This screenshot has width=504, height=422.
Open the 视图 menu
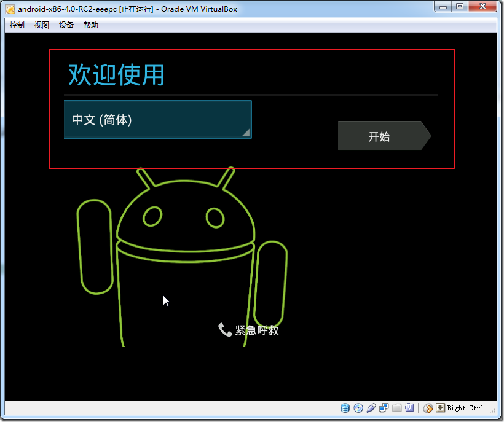41,25
